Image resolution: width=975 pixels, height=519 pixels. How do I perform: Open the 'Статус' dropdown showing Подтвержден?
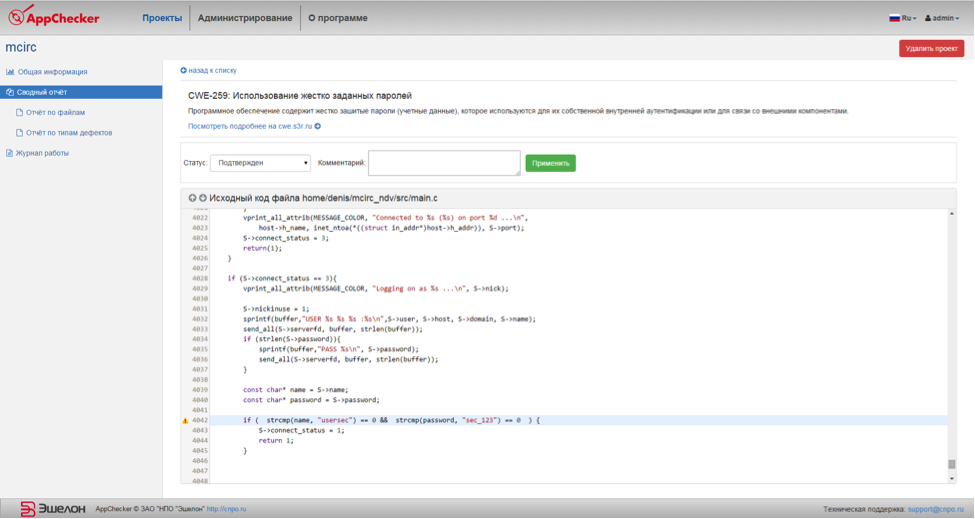click(x=261, y=163)
